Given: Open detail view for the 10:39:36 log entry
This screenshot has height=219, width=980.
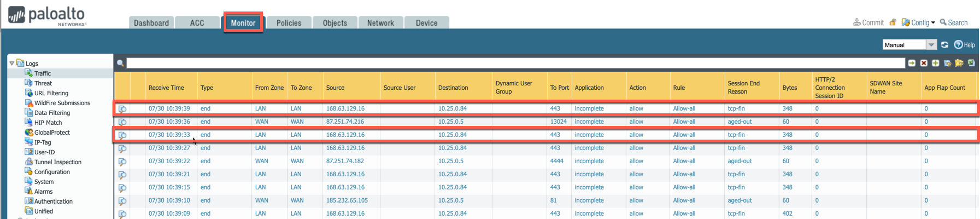Looking at the screenshot, I should click(x=122, y=122).
